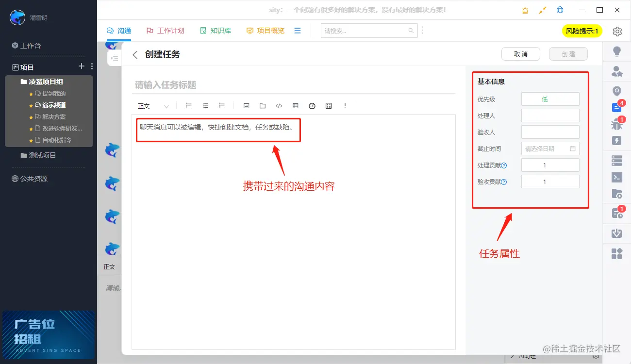631x364 pixels.
Task: Click the orange collapse arrows icon in title bar
Action: click(x=543, y=10)
